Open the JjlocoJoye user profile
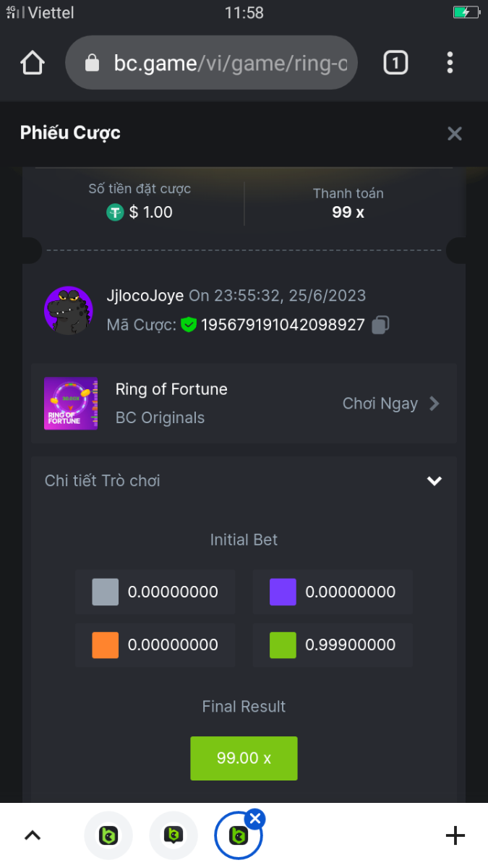Viewport: 488px width, 868px height. 145,296
